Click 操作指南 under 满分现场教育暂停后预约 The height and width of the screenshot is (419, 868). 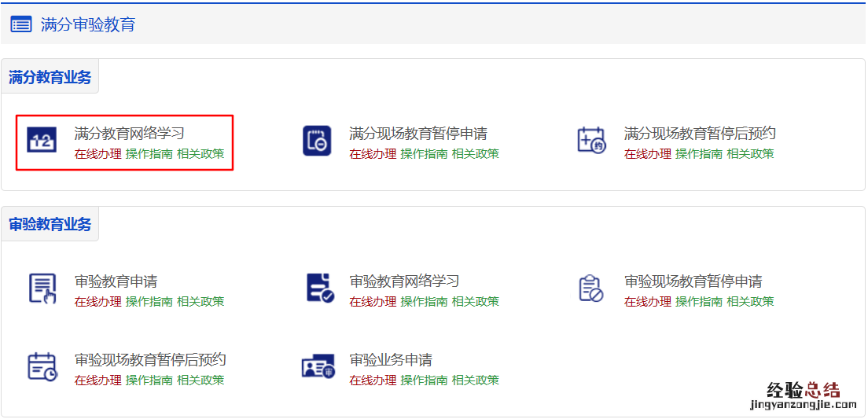(699, 154)
